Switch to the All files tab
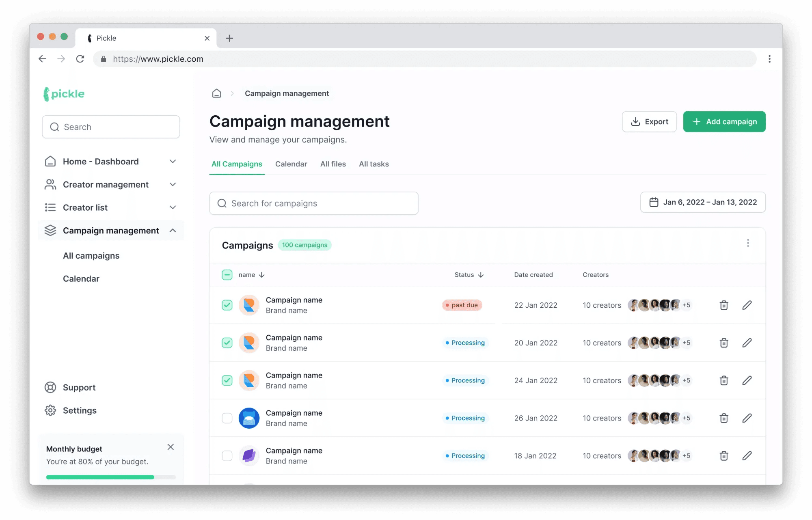Screen dimensions: 812x520 click(x=333, y=164)
